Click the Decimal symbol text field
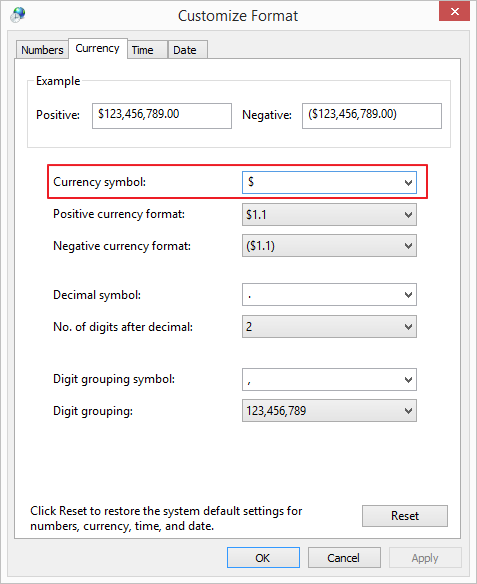477x584 pixels. (322, 295)
